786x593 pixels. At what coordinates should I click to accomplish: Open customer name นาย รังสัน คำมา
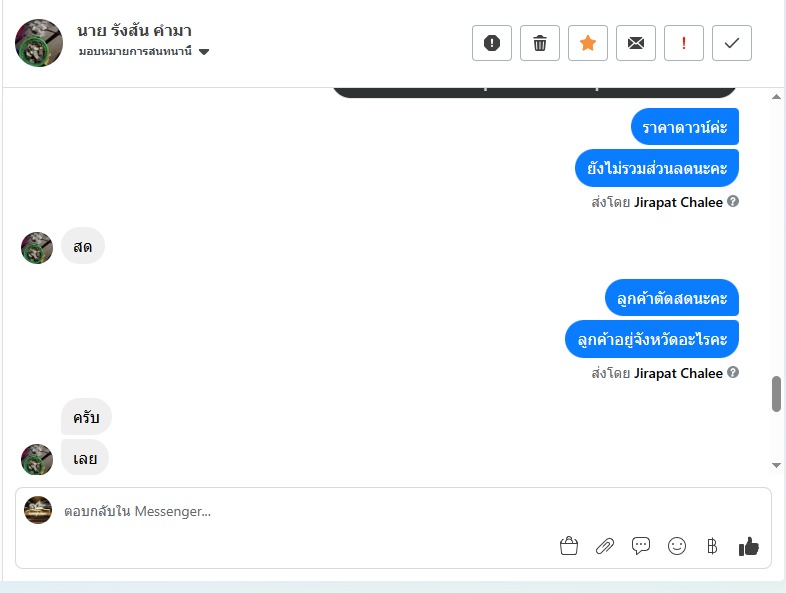(134, 31)
